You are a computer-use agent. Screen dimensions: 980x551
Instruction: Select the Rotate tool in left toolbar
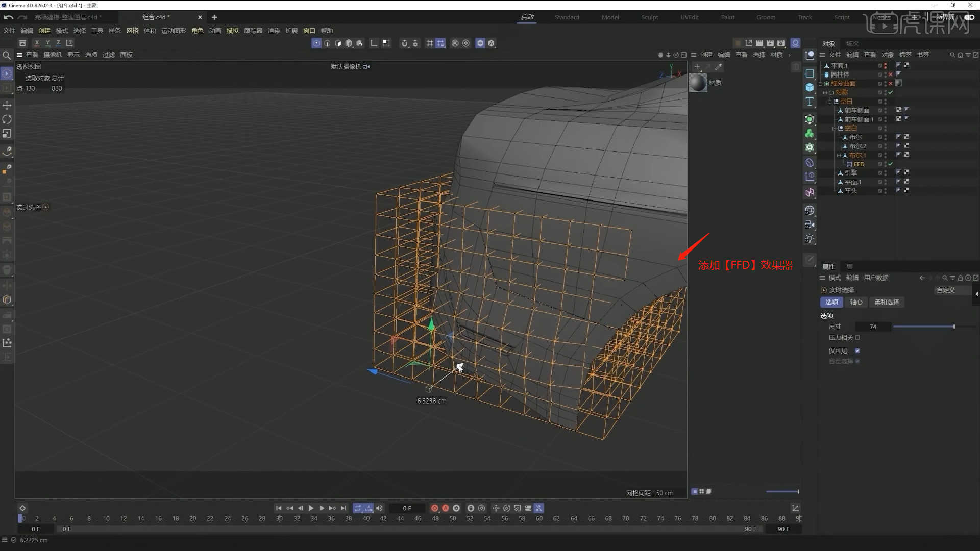[x=7, y=119]
